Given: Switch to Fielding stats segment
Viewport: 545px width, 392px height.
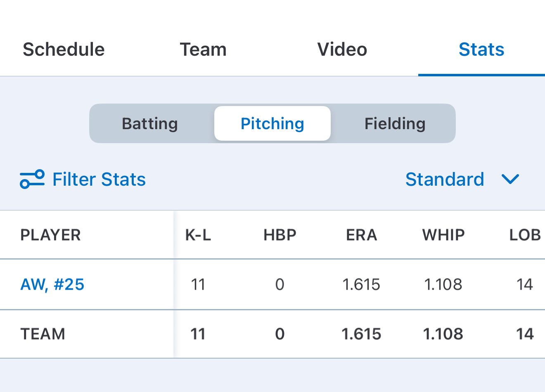Looking at the screenshot, I should click(395, 124).
